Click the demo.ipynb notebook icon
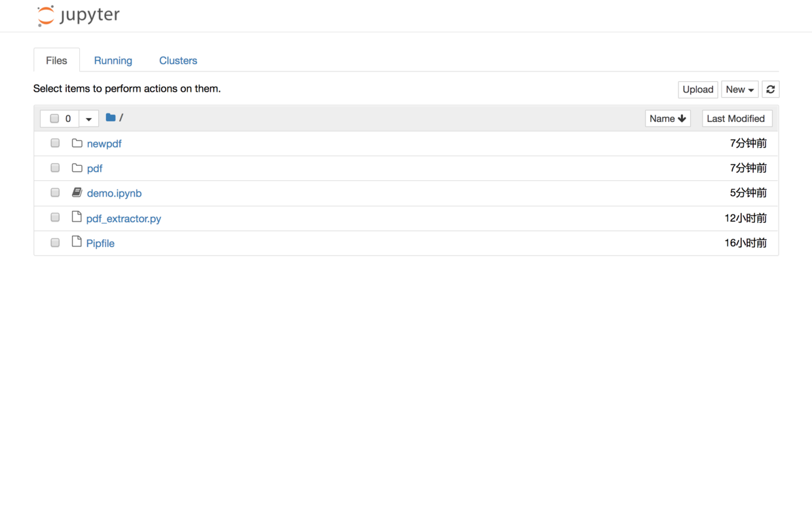Viewport: 812px width, 508px height. click(77, 193)
